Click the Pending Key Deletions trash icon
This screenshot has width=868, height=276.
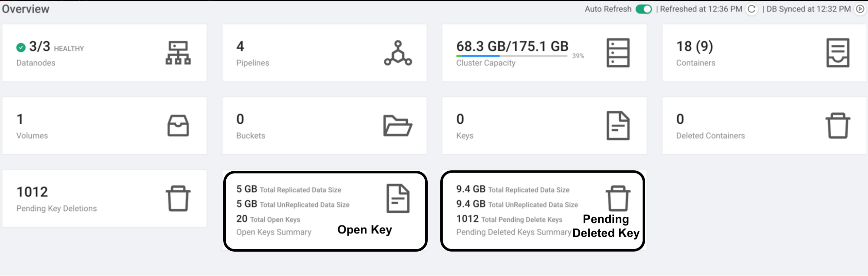(178, 199)
